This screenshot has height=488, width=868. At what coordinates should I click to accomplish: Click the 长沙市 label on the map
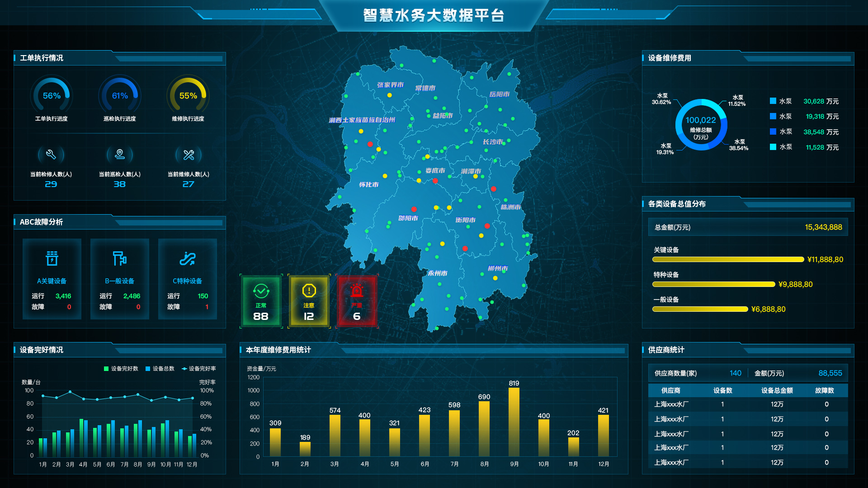(492, 142)
